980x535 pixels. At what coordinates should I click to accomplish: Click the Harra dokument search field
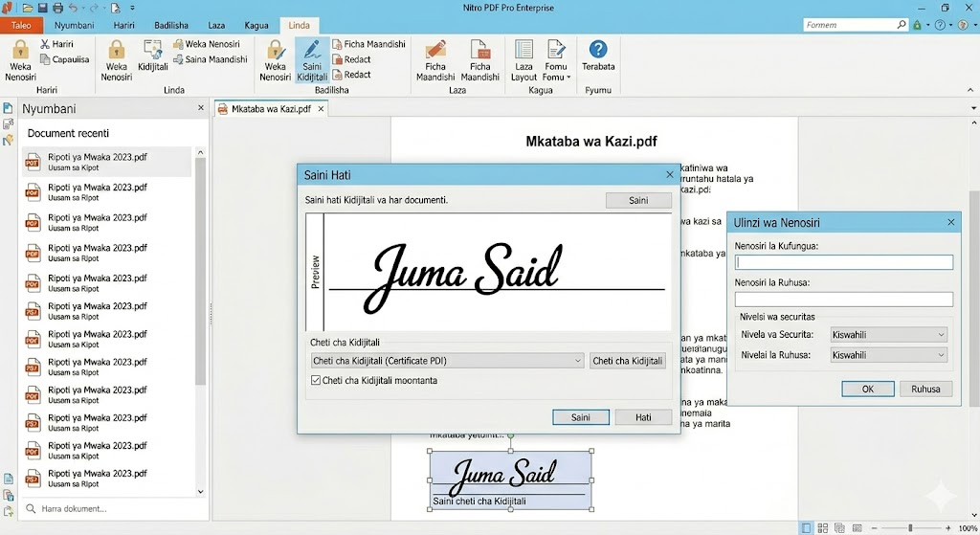click(115, 509)
